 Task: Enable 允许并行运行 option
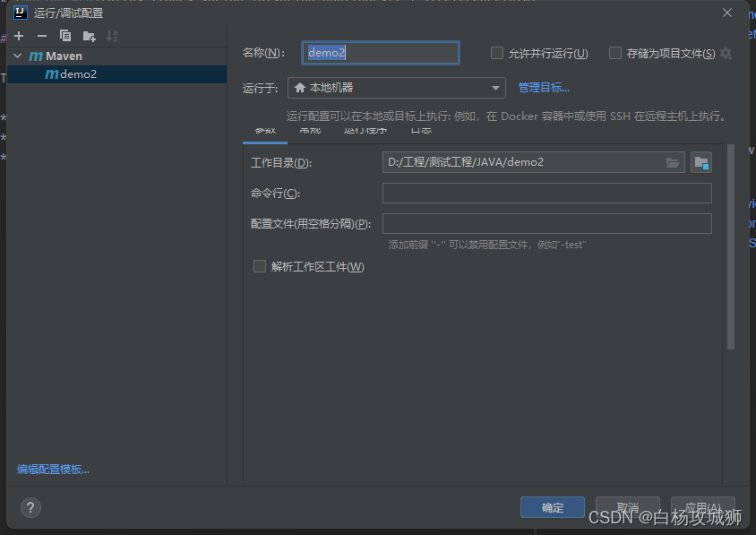coord(497,53)
